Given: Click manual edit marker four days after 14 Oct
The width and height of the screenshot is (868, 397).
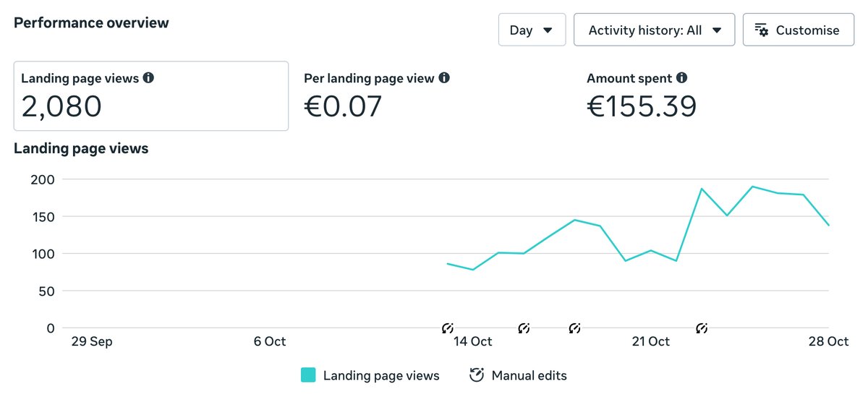Looking at the screenshot, I should point(574,328).
